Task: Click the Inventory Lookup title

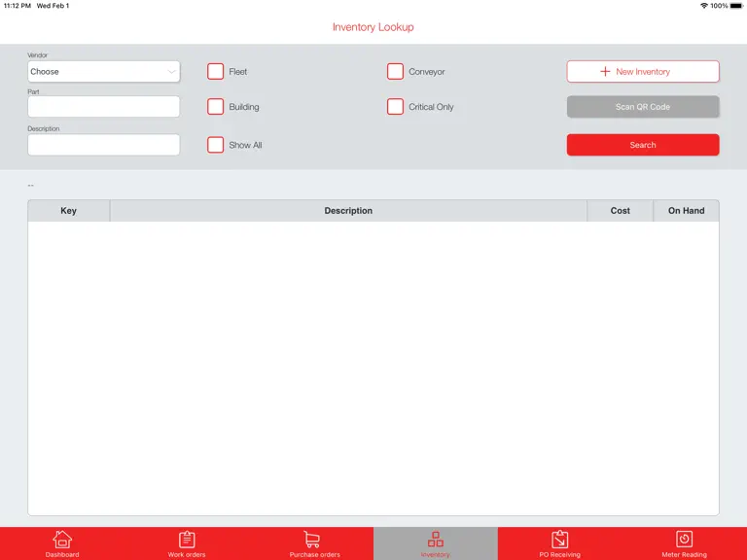Action: click(x=373, y=27)
